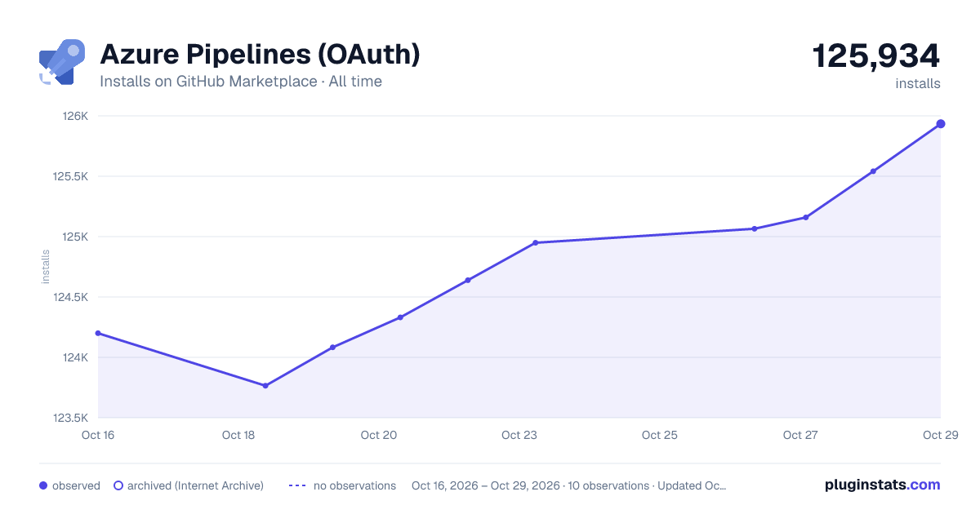The height and width of the screenshot is (514, 980).
Task: Click the archived (Internet Archive) legend label
Action: pyautogui.click(x=195, y=485)
